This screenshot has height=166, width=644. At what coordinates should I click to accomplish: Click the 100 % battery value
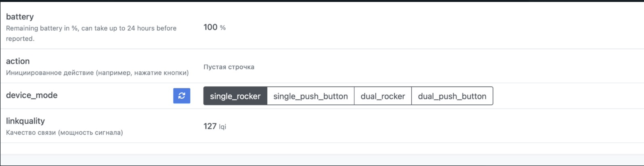pyautogui.click(x=214, y=28)
